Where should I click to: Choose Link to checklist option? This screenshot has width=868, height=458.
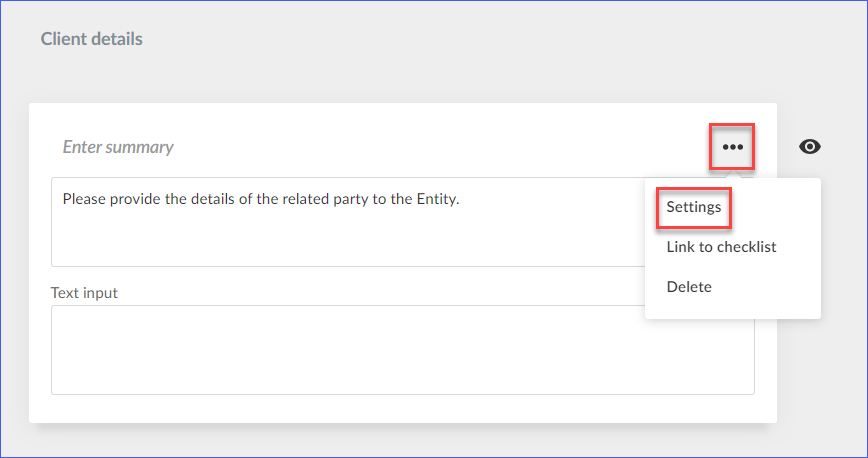click(721, 247)
